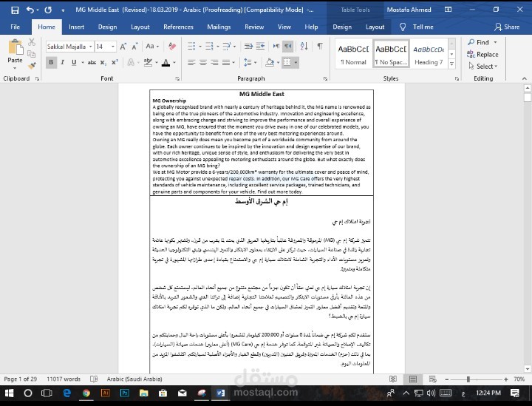Open the text highlight color dropdown
The width and height of the screenshot is (532, 406).
click(x=157, y=62)
